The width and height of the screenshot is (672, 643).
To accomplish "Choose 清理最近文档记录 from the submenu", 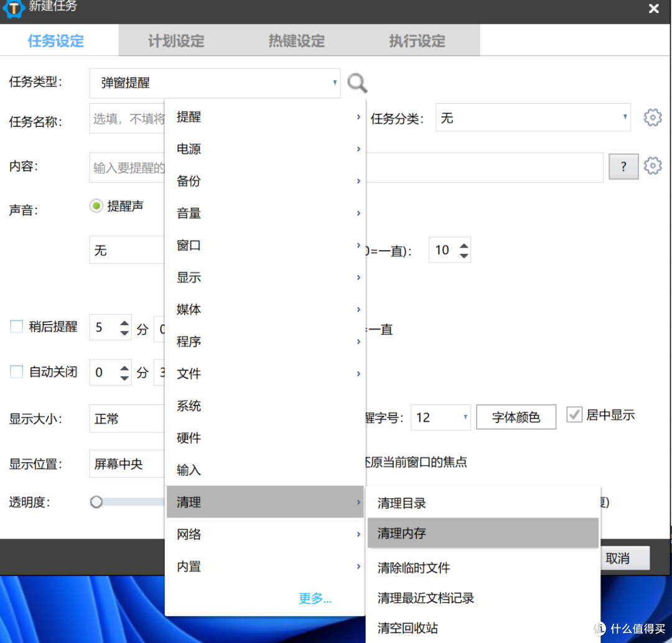I will pos(483,598).
